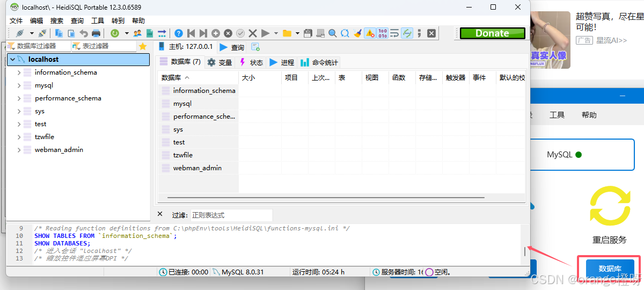
Task: Click the Copy toolbar icon
Action: tap(58, 33)
